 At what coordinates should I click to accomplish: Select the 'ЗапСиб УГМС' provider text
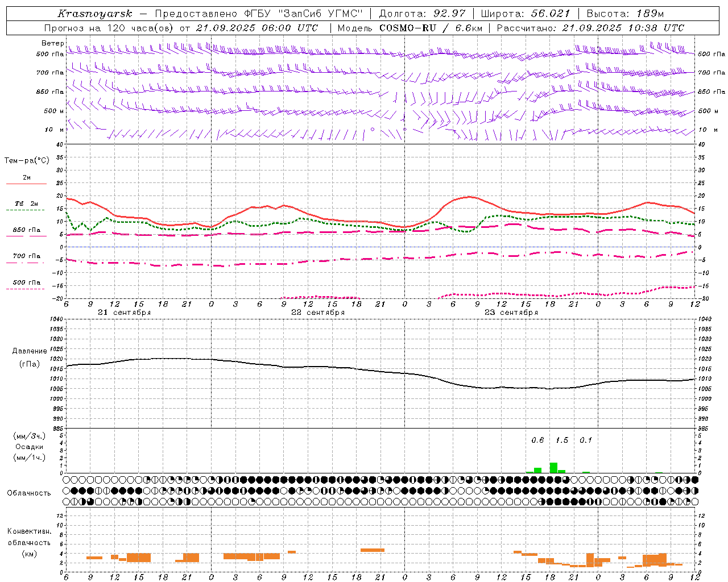pyautogui.click(x=321, y=14)
